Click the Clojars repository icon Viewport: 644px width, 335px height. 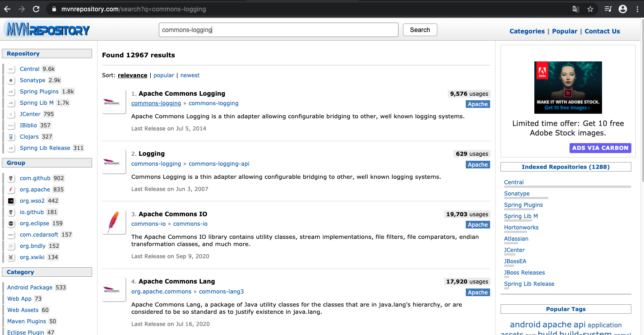11,137
